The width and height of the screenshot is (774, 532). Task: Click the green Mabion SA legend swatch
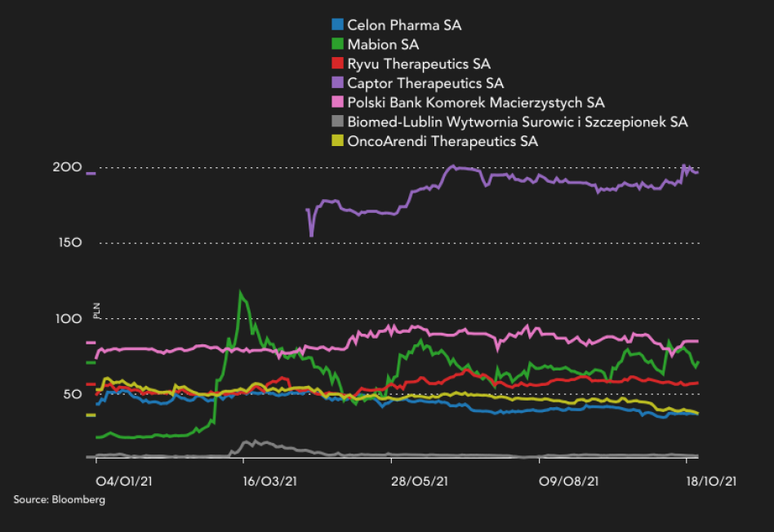(338, 44)
